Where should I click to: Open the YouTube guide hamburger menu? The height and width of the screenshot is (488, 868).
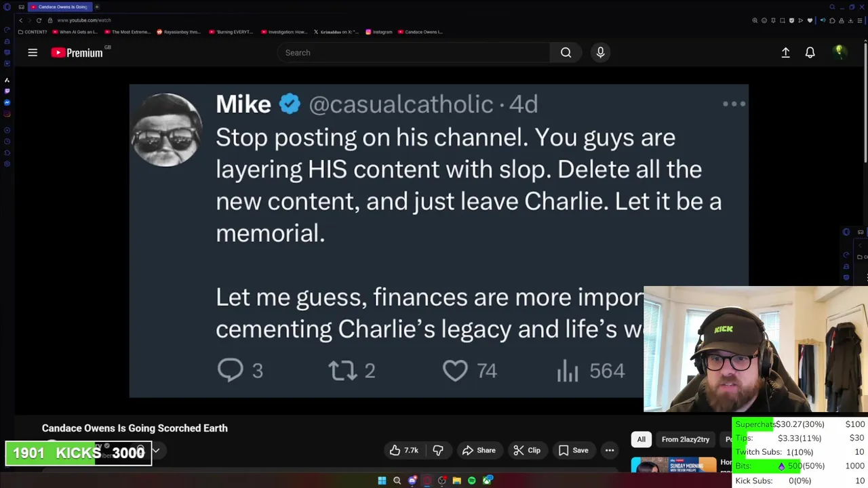pyautogui.click(x=33, y=52)
